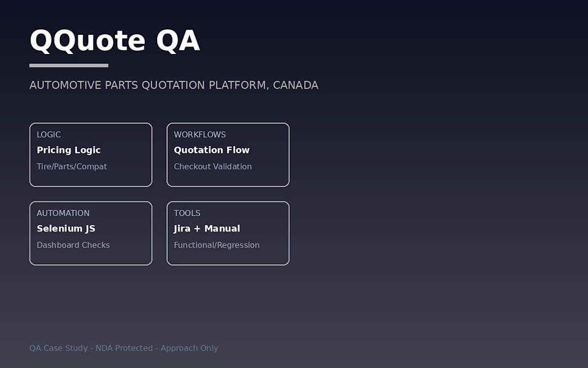Select the Jira + Manual tools card
The width and height of the screenshot is (588, 368).
click(x=228, y=233)
